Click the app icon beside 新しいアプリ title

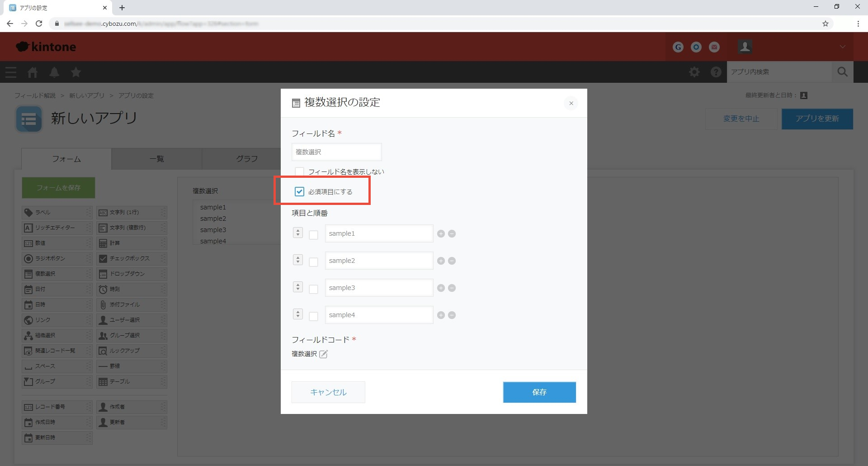click(x=29, y=119)
